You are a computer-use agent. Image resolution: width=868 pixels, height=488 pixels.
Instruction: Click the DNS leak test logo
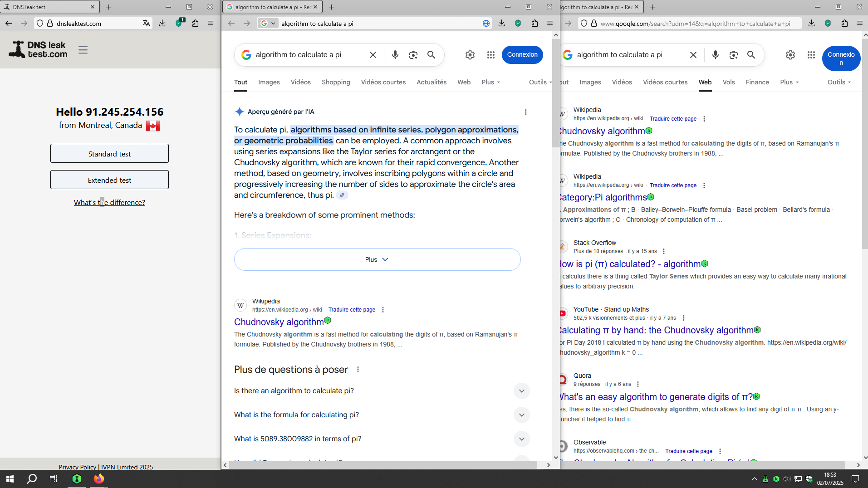click(38, 49)
